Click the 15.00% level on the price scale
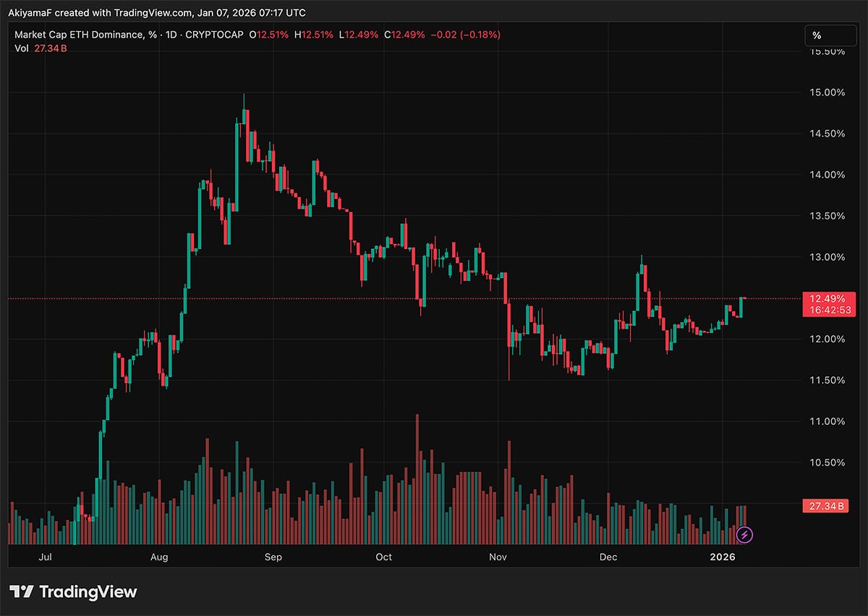Viewport: 868px width, 616px height. coord(827,92)
